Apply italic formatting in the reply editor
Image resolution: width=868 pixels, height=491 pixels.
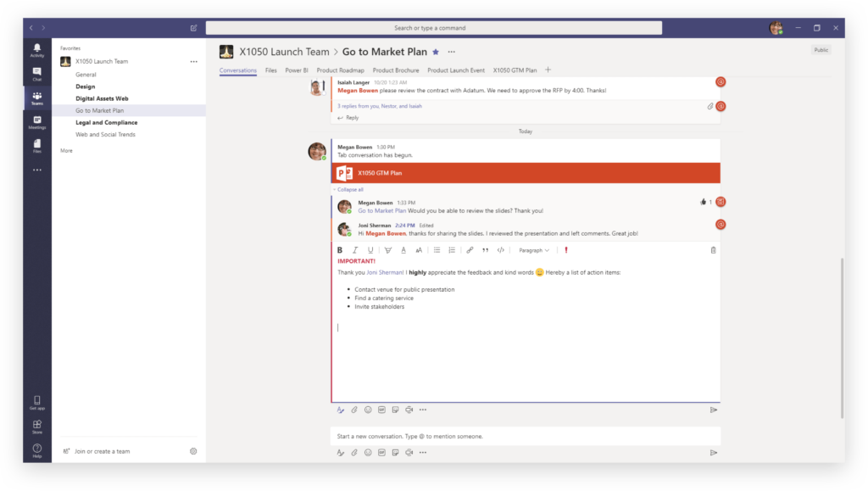[355, 250]
